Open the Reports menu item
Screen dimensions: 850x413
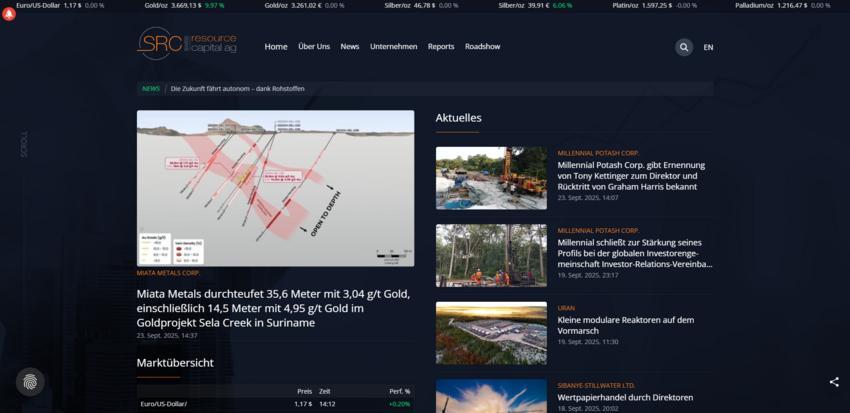coord(441,47)
